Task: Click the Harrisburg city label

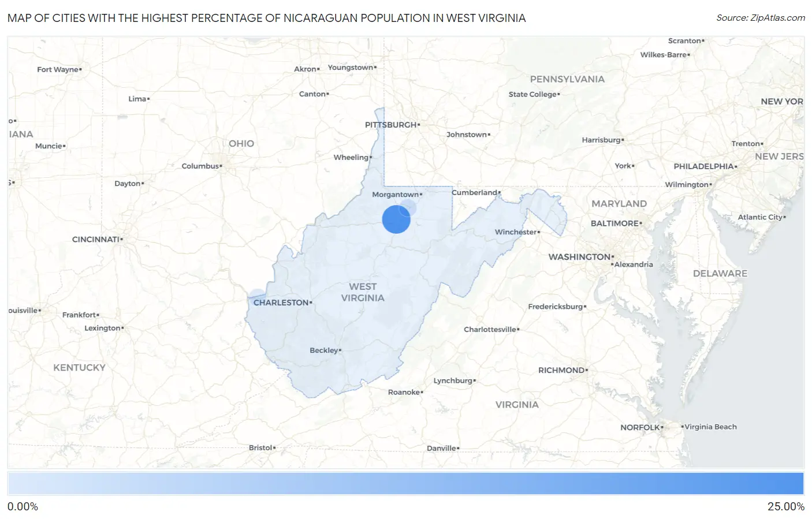Action: click(x=601, y=140)
